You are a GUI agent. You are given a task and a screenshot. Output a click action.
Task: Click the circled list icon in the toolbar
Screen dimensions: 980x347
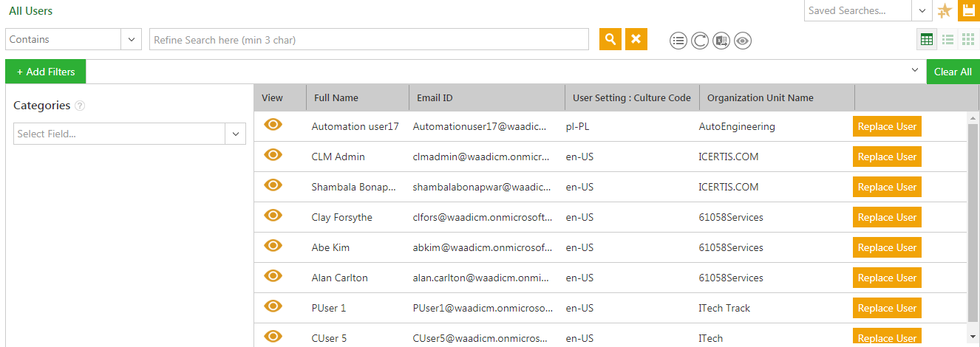[x=678, y=41]
